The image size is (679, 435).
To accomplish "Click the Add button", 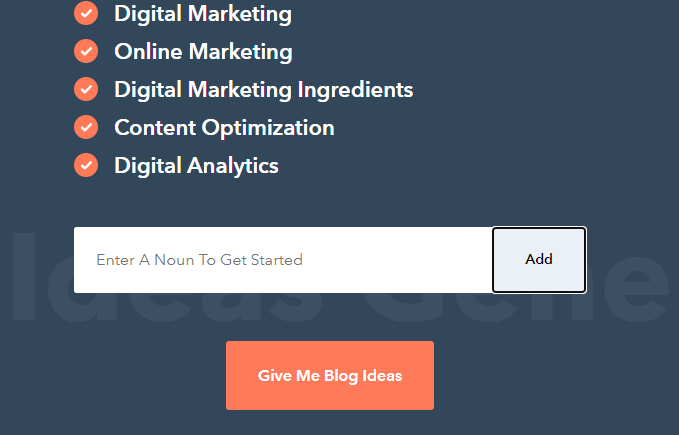I will tap(539, 260).
